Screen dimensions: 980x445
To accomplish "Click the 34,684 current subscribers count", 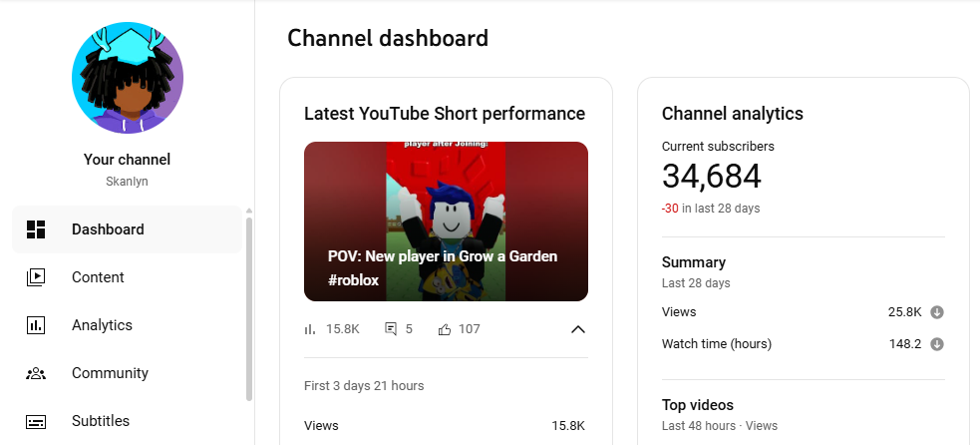I will coord(711,177).
